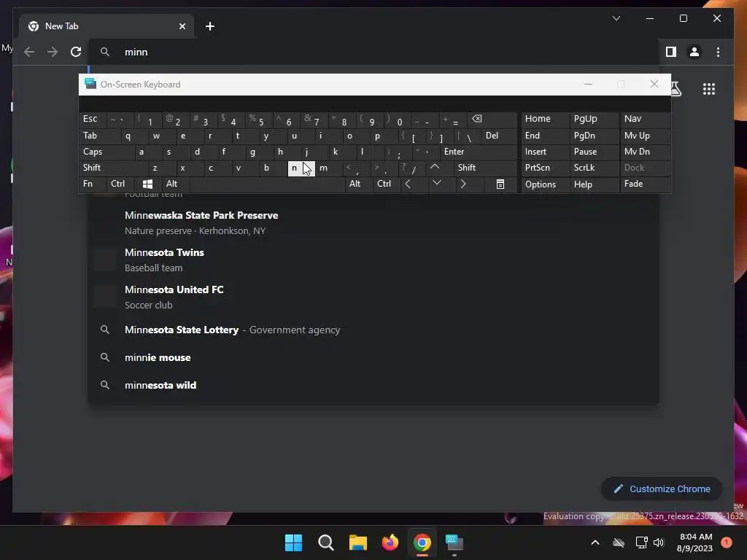The width and height of the screenshot is (747, 560).
Task: Toggle the left Shift key
Action: pos(113,168)
